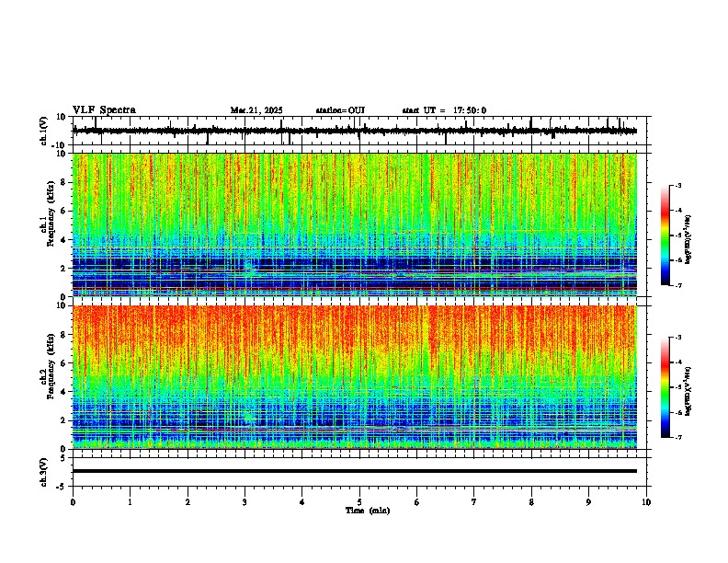The image size is (728, 563).
Task: Click the ch.1 spectrogram color scale bar
Action: (665, 236)
